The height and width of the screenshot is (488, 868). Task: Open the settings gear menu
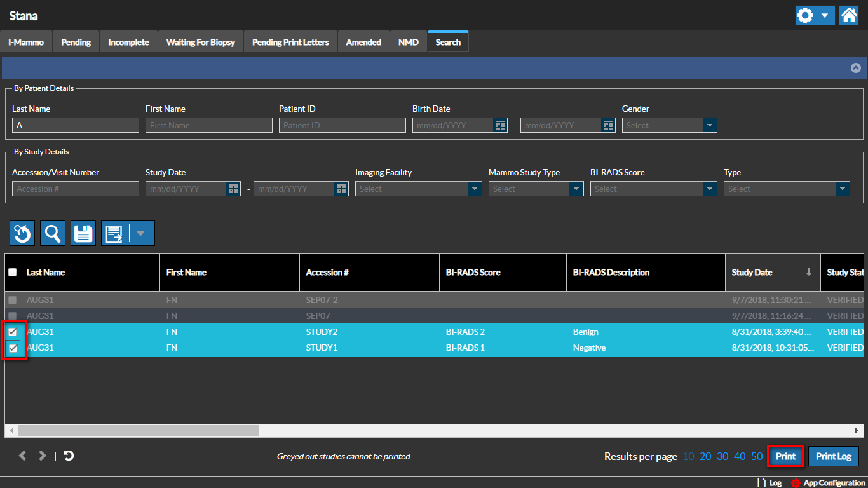(x=814, y=15)
